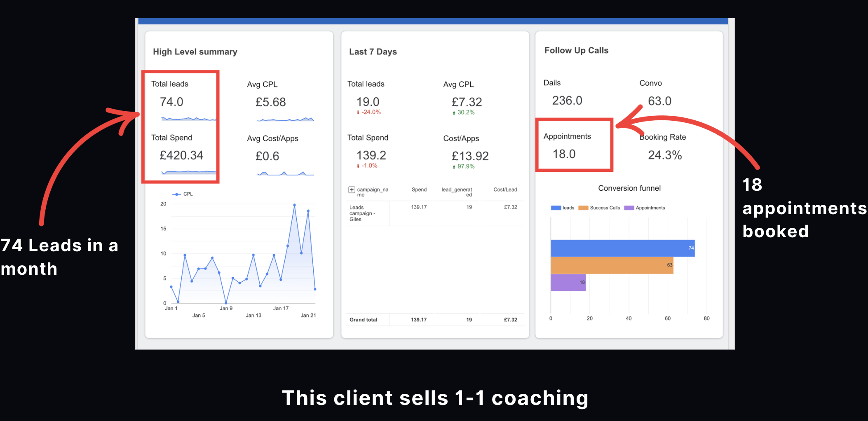868x421 pixels.
Task: Click the Avg CPL £5.68 sparkline
Action: [286, 119]
